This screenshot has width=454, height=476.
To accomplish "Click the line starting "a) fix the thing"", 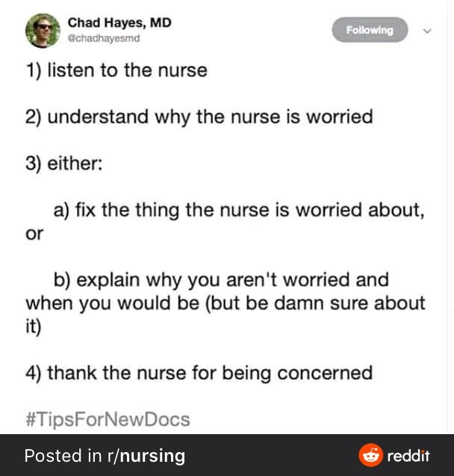I will click(x=239, y=210).
